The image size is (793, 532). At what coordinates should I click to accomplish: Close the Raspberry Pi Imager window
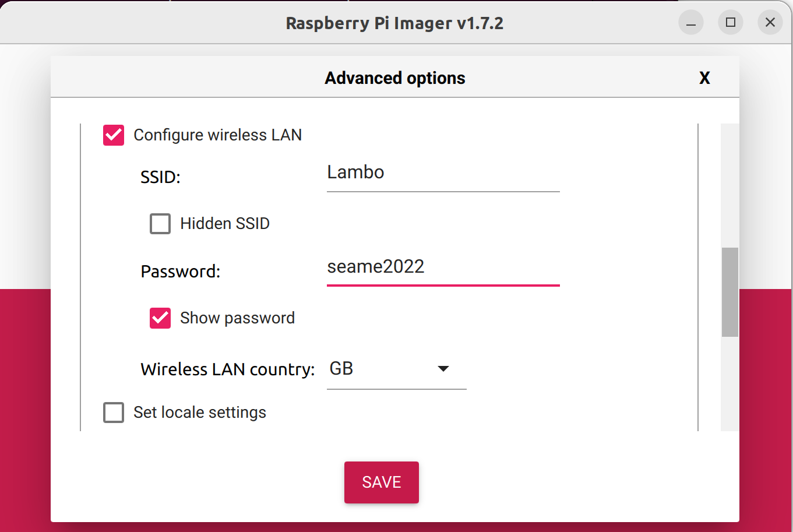[x=770, y=23]
